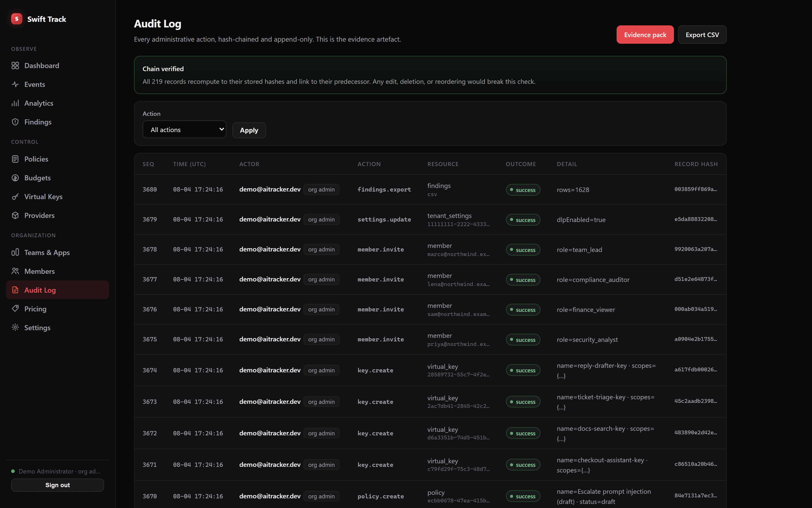The image size is (812, 508).
Task: Click policy.create action cell
Action: [381, 496]
